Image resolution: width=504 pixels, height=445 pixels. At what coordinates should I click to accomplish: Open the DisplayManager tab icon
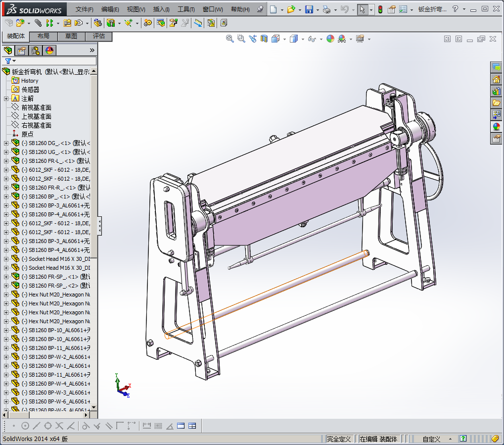[49, 50]
